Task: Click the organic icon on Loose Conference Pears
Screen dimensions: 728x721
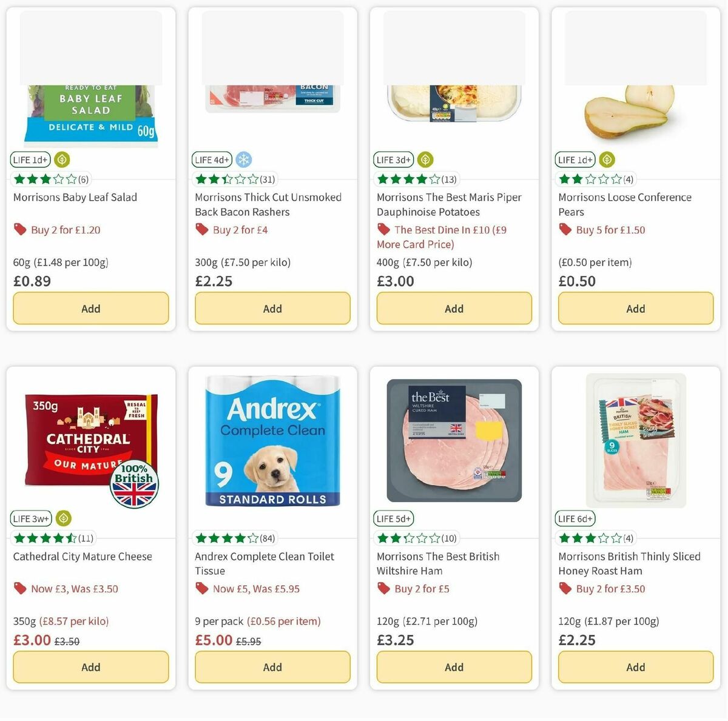Action: point(607,159)
